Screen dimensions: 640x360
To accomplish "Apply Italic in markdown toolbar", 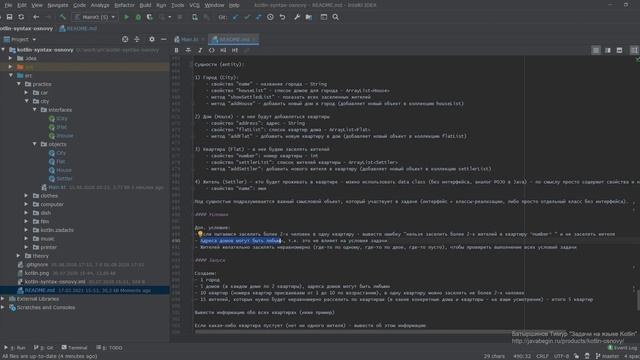I will pos(200,50).
